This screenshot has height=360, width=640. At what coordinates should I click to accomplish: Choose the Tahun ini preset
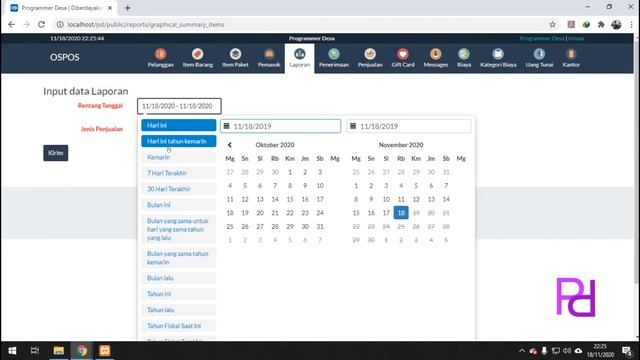(x=178, y=294)
